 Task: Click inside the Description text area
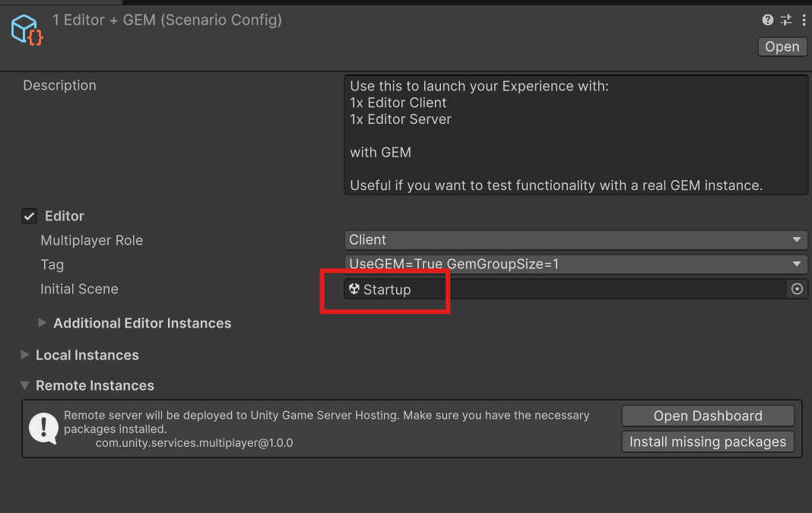(x=576, y=135)
